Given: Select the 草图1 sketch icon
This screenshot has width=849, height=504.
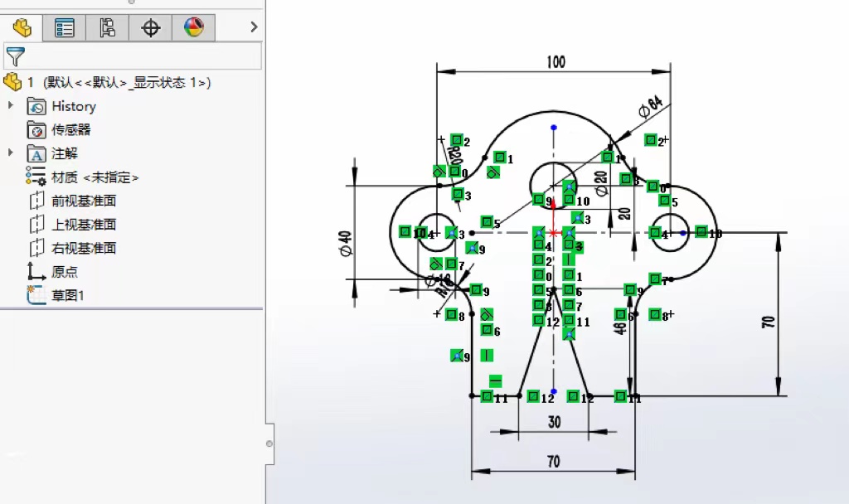Looking at the screenshot, I should (x=36, y=295).
